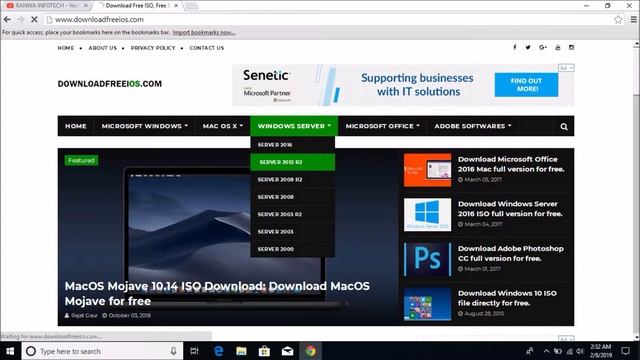Click Find Out More ad button
Viewport: 640px width, 360px height.
[526, 85]
